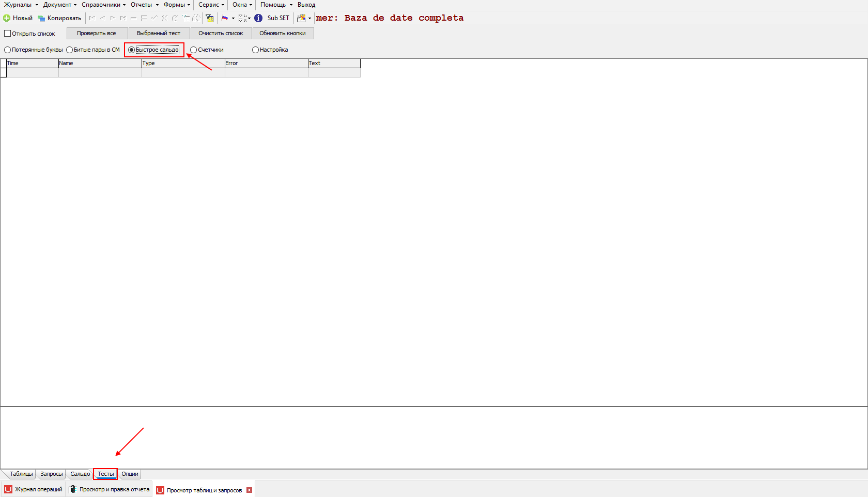Click the Очистить список button
Image resolution: width=868 pixels, height=497 pixels.
point(221,33)
